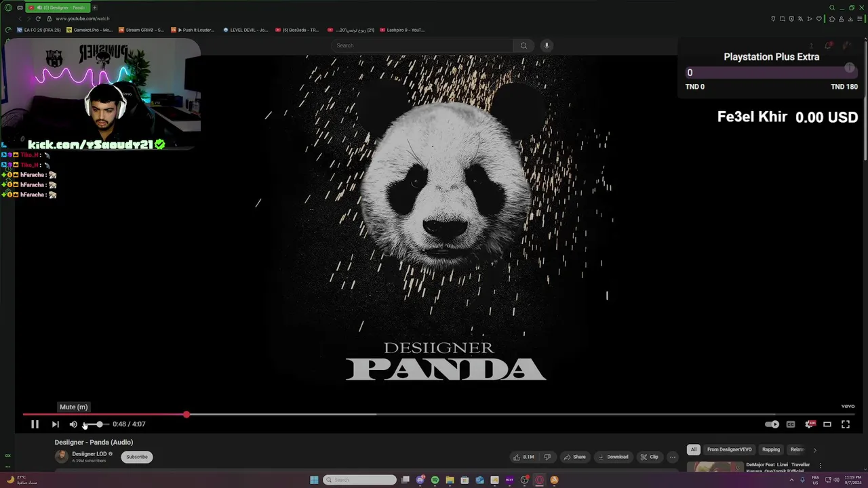Open the player settings gear
This screenshot has width=868, height=488.
tap(809, 424)
